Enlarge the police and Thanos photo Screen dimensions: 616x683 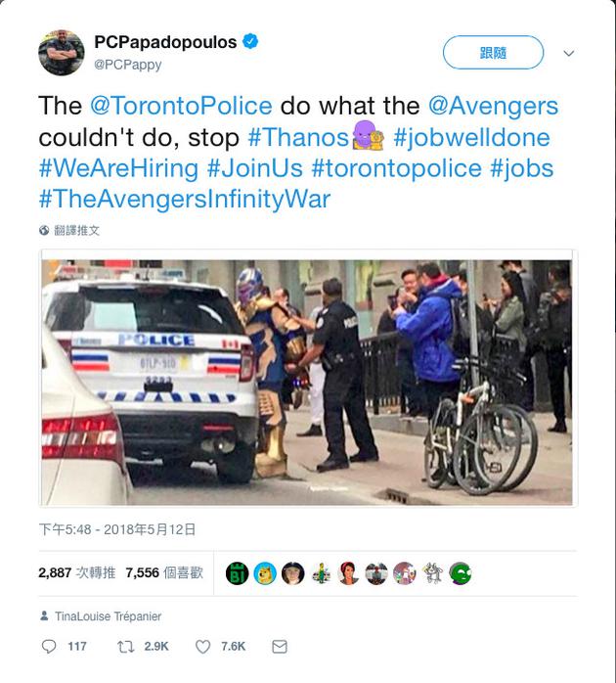pos(308,382)
